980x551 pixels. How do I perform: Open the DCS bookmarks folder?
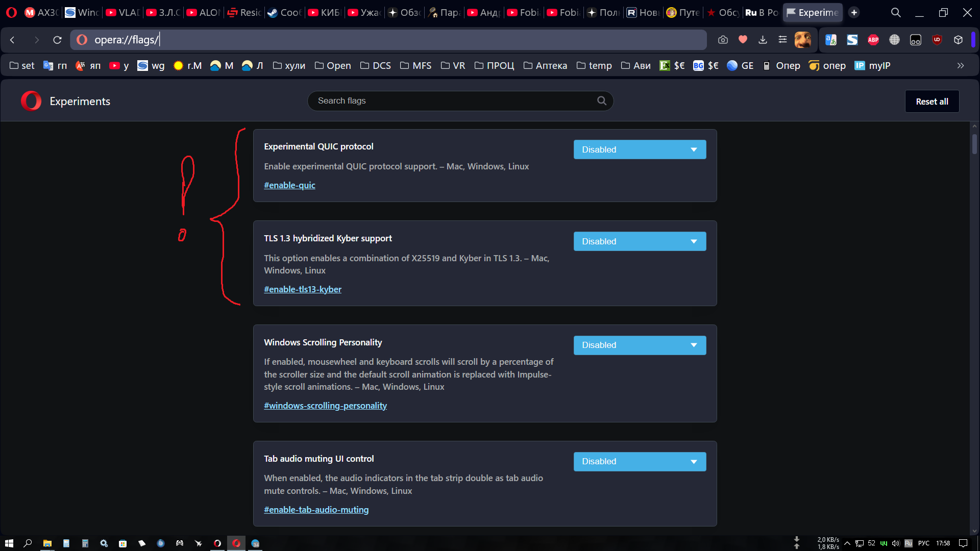pos(376,66)
